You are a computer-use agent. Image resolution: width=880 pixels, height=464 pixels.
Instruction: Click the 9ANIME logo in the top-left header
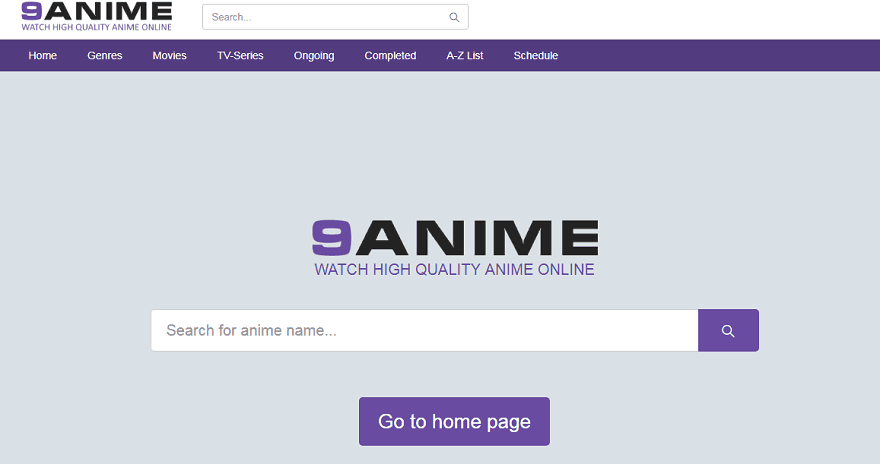(96, 12)
